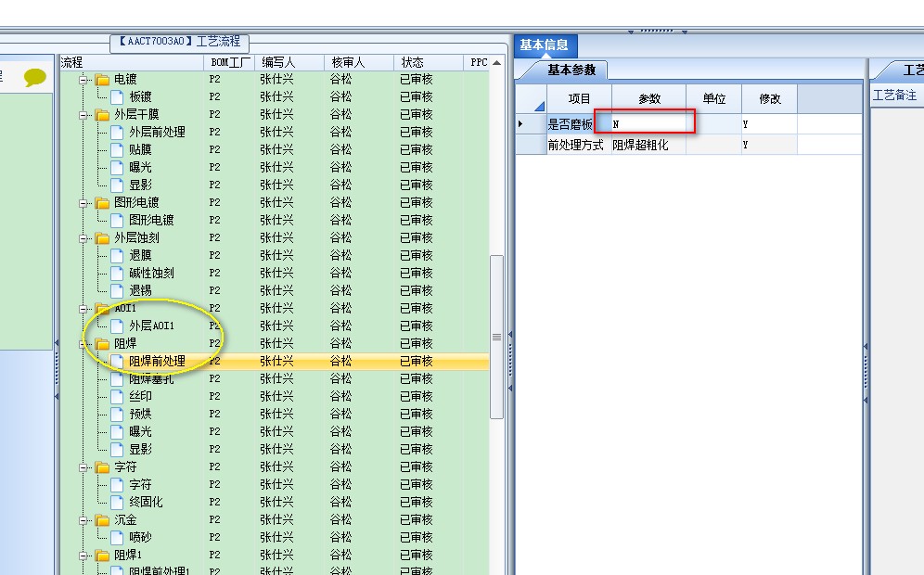Click the 外层蚀刻 folder icon

pyautogui.click(x=103, y=238)
